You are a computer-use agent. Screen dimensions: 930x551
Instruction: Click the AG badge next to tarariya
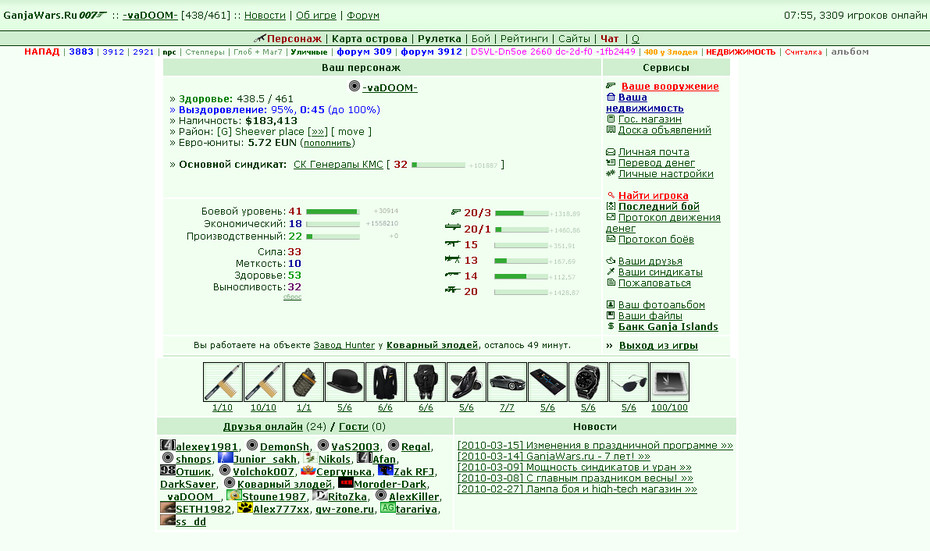pos(387,508)
